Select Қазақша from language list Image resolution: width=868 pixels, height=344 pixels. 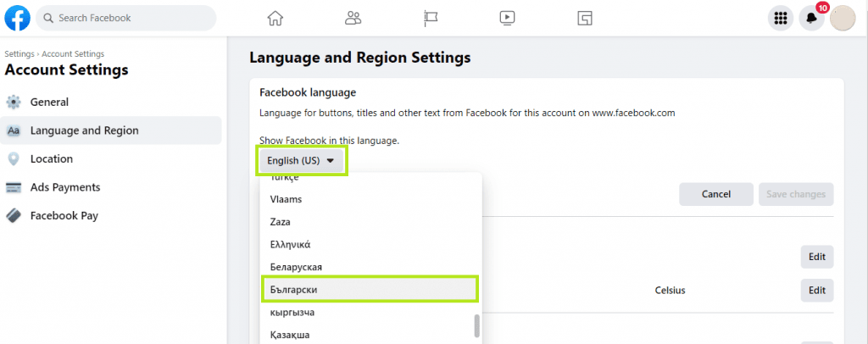(x=371, y=335)
